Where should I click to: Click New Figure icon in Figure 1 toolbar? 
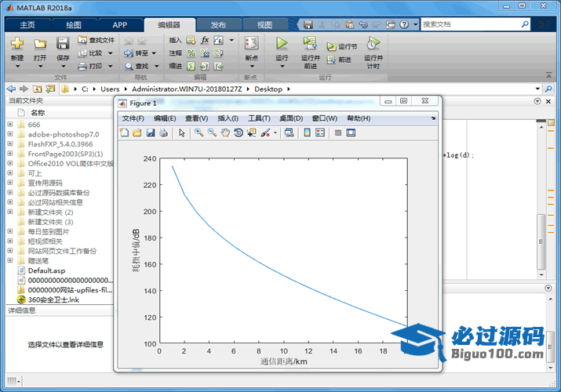124,133
